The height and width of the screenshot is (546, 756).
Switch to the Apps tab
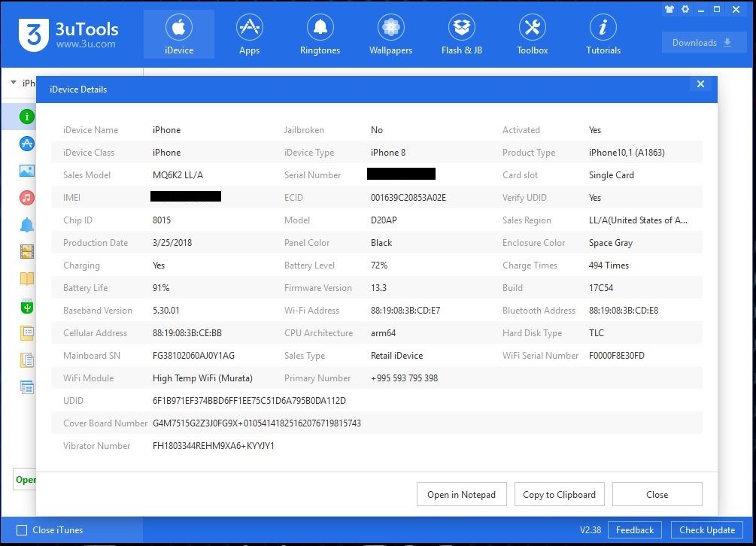pyautogui.click(x=249, y=35)
